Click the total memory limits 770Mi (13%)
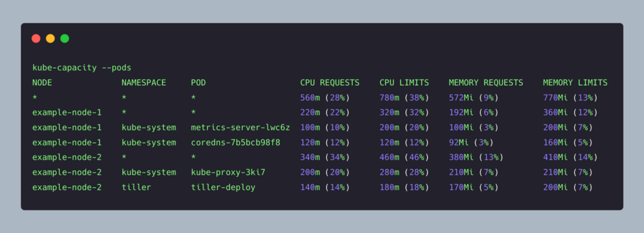The width and height of the screenshot is (644, 233). click(570, 98)
